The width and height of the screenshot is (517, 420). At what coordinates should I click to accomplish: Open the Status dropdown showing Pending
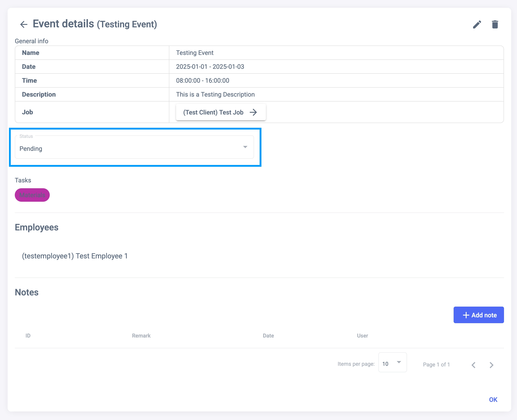pyautogui.click(x=134, y=147)
